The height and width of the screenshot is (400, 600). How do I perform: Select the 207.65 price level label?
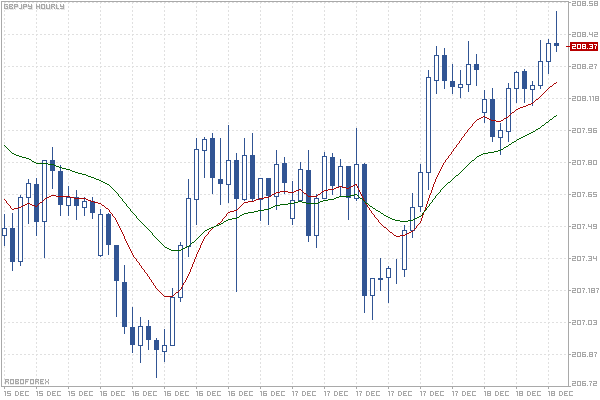[583, 194]
